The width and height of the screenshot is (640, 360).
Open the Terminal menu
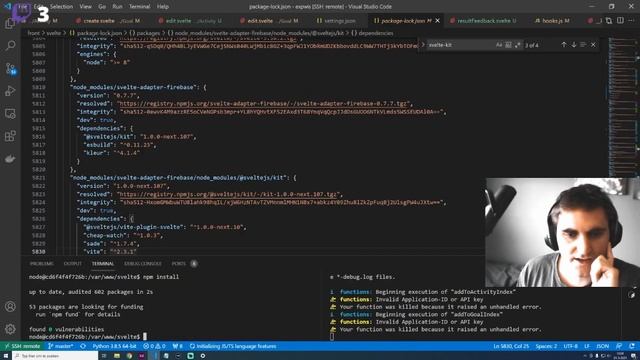click(x=140, y=7)
